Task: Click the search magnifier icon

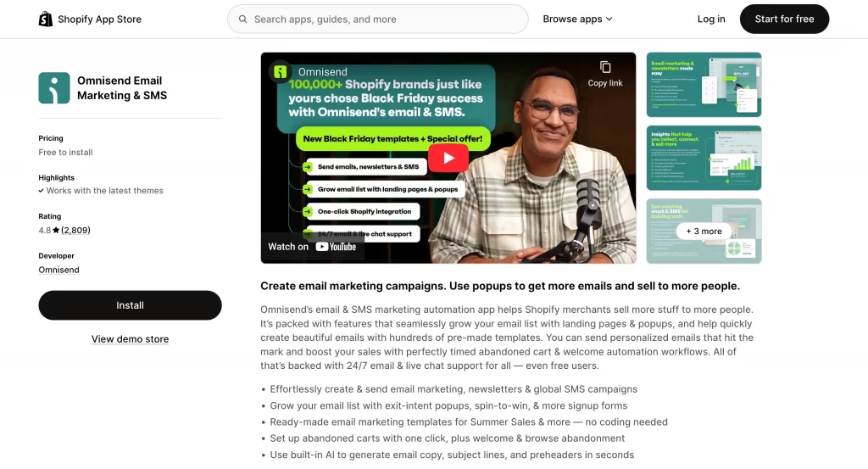Action: [x=242, y=20]
